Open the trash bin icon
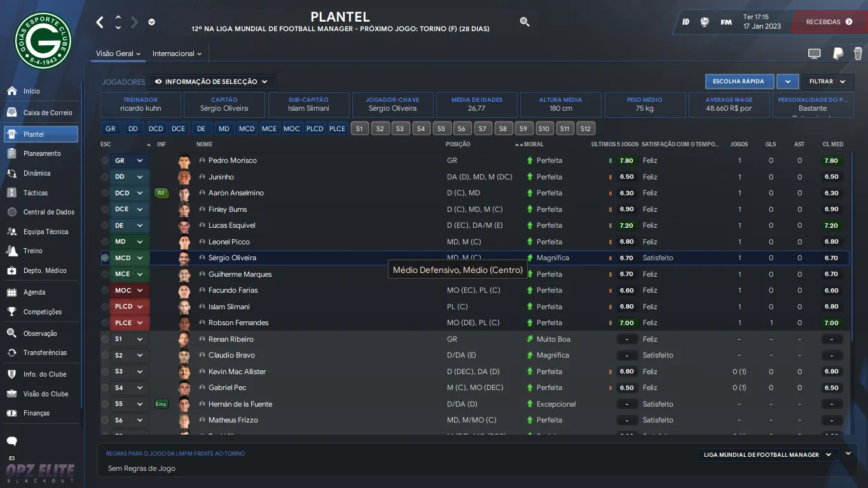This screenshot has height=488, width=868. point(858,53)
